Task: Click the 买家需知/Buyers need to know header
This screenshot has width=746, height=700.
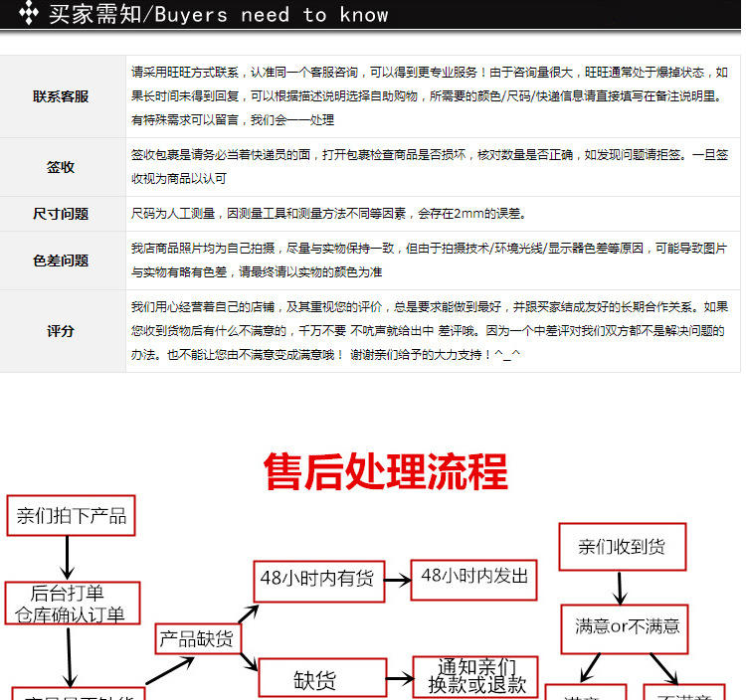Action: [219, 14]
